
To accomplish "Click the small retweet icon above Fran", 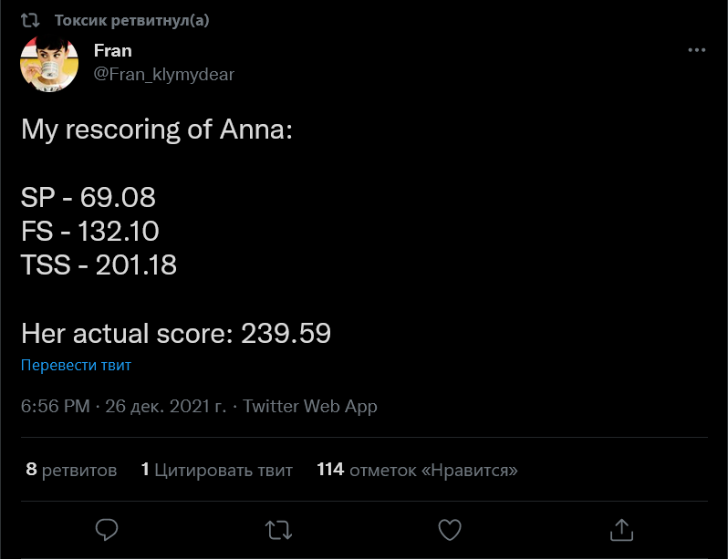I will click(30, 21).
